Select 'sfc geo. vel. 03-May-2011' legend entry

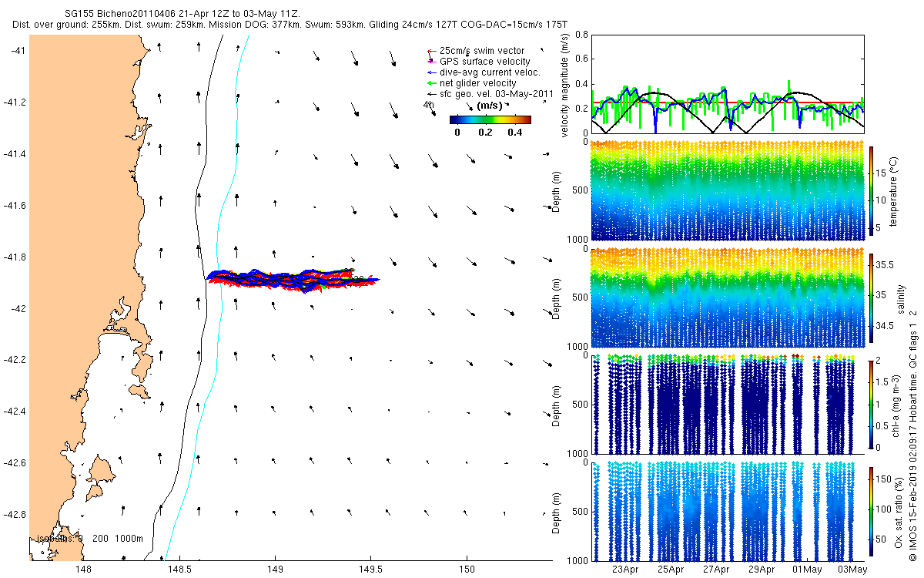[x=497, y=94]
